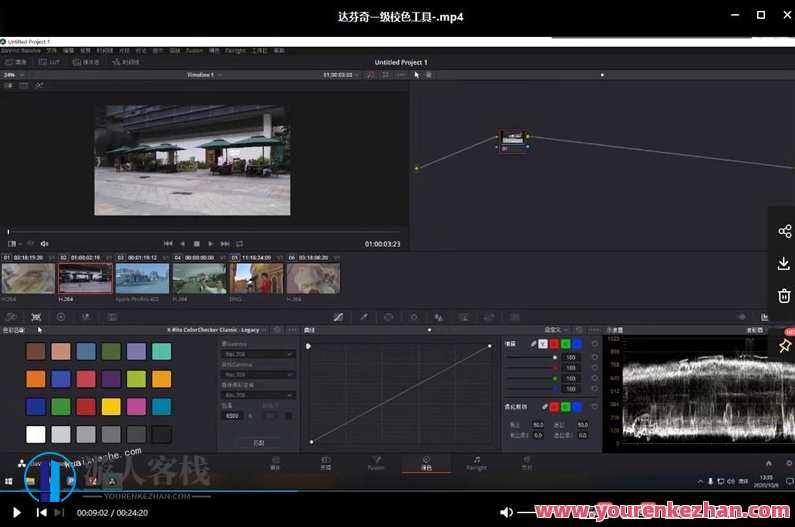Click the download icon on the right sidebar

coord(784,264)
